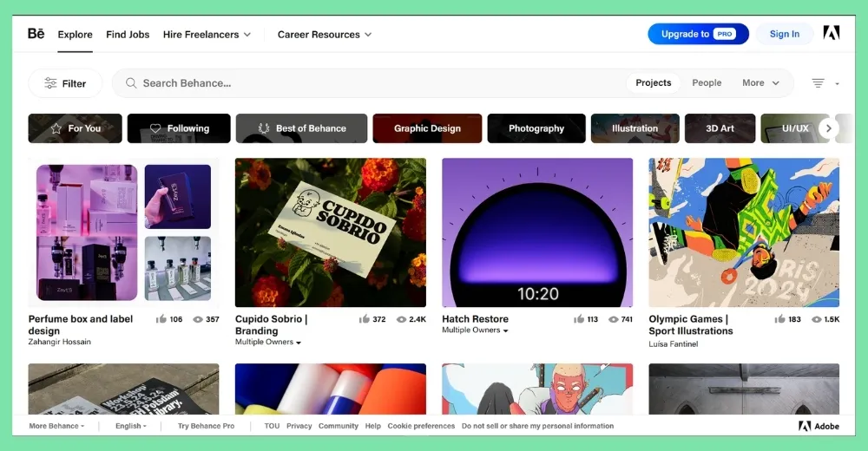Screen dimensions: 868x451
Task: Click the Olympic Games | Sport Illustrations title
Action: pos(691,325)
